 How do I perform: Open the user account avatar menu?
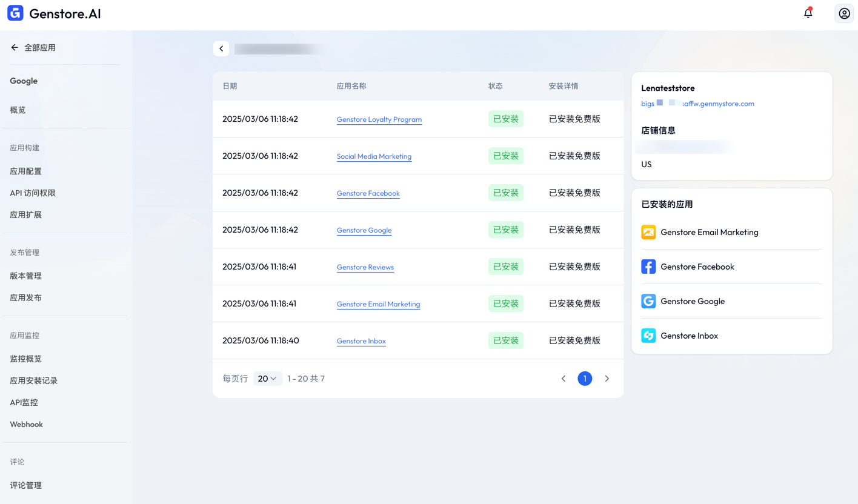click(844, 13)
